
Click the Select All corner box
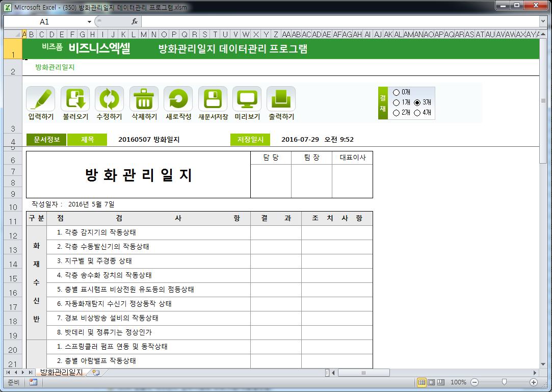[13, 34]
